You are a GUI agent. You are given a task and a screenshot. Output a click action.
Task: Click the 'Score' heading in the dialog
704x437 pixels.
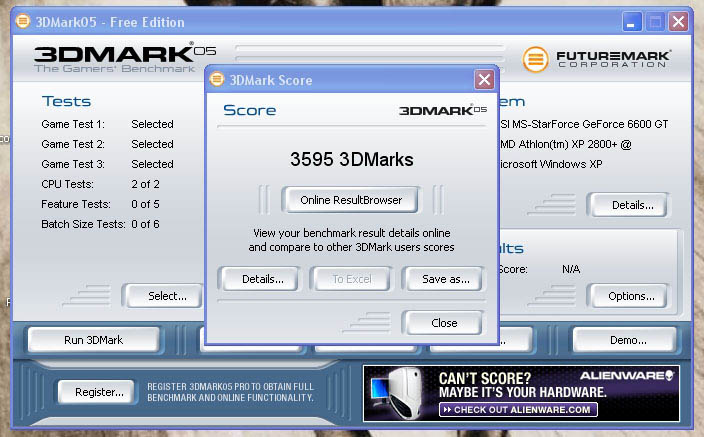point(250,110)
